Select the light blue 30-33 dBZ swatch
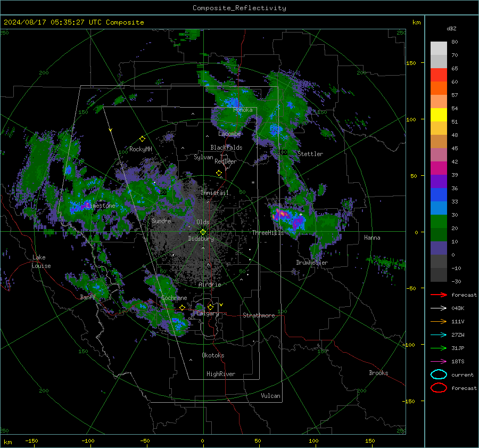 pos(439,208)
